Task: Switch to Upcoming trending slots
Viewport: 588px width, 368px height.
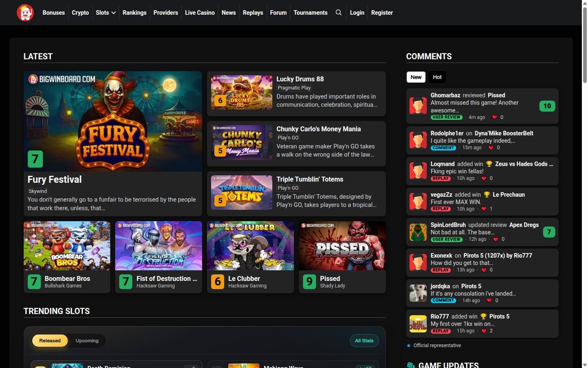Action: pyautogui.click(x=87, y=341)
